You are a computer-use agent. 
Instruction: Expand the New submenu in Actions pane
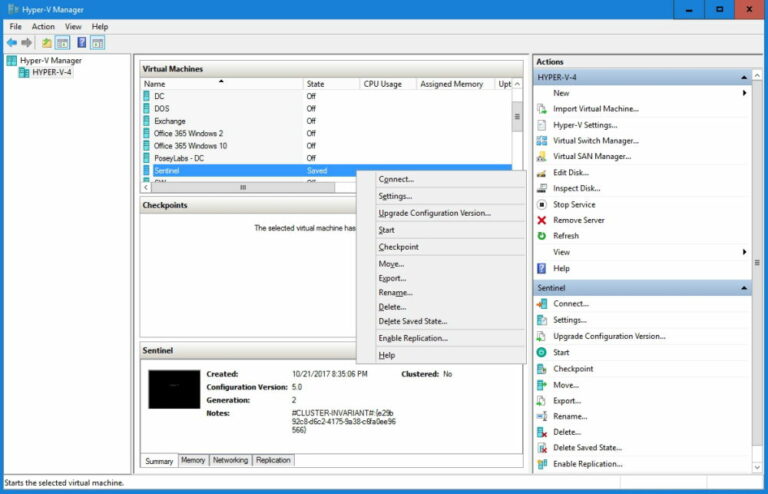point(744,93)
